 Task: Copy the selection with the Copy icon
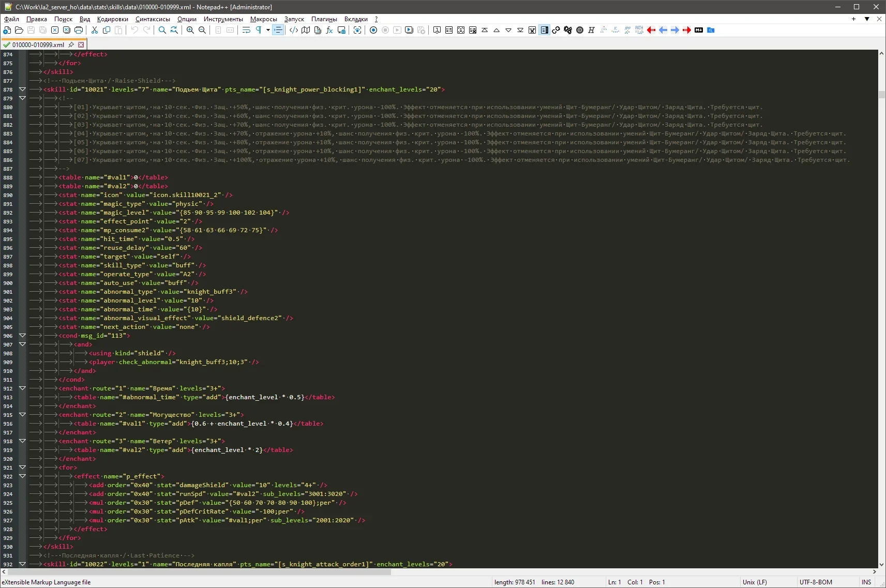point(107,30)
